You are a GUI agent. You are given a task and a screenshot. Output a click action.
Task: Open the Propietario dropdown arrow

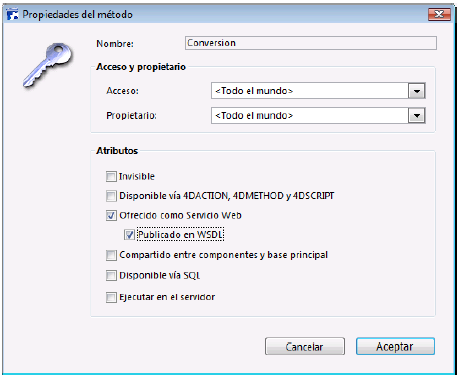(x=417, y=116)
